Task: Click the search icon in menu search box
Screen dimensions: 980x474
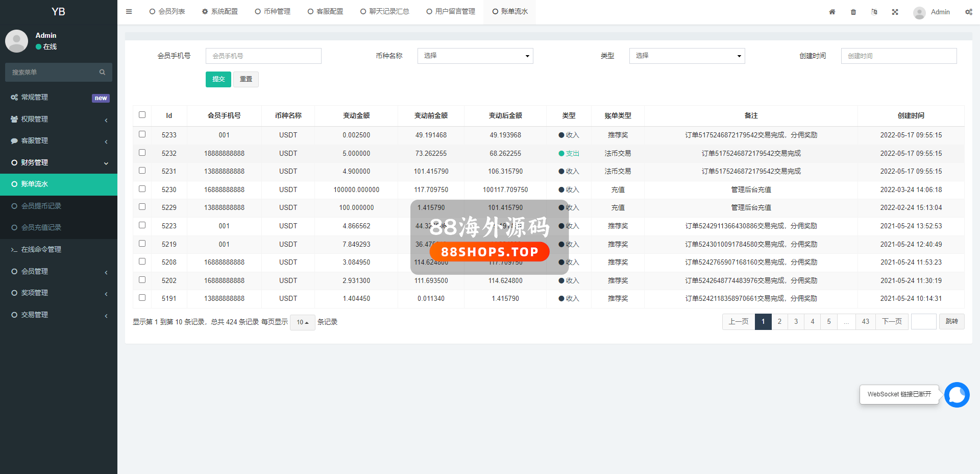Action: pyautogui.click(x=102, y=73)
